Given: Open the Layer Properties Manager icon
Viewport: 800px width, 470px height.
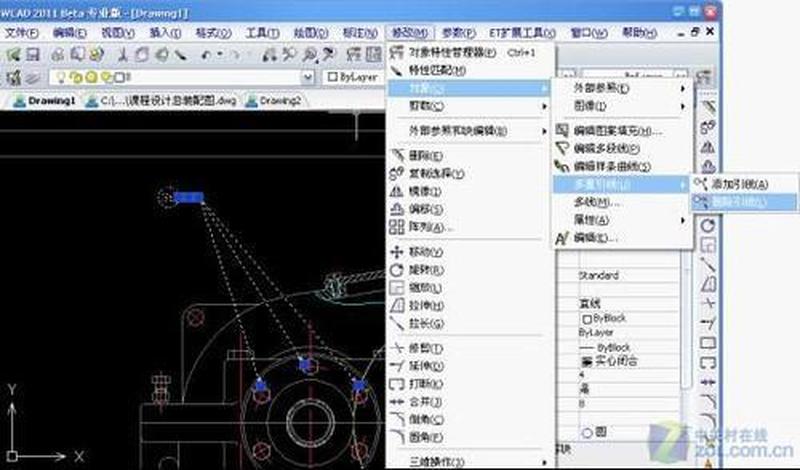Looking at the screenshot, I should [14, 78].
